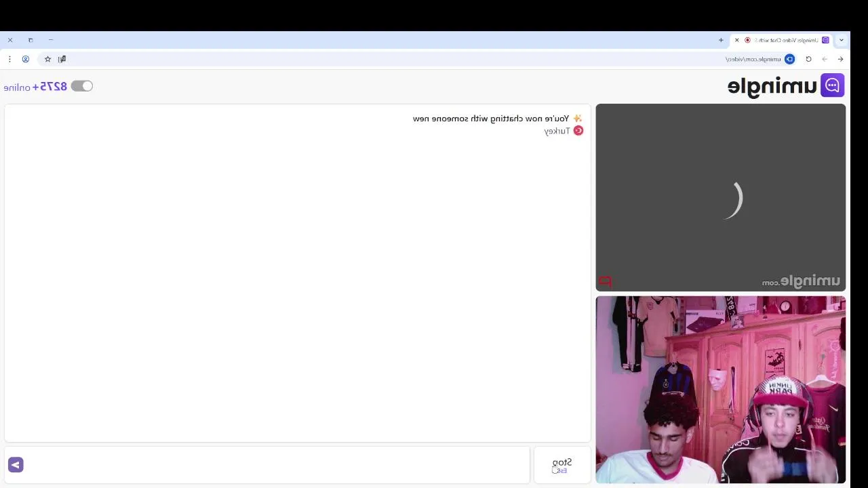Click the camera permission icon in address bar
Image resolution: width=868 pixels, height=488 pixels.
pos(789,59)
